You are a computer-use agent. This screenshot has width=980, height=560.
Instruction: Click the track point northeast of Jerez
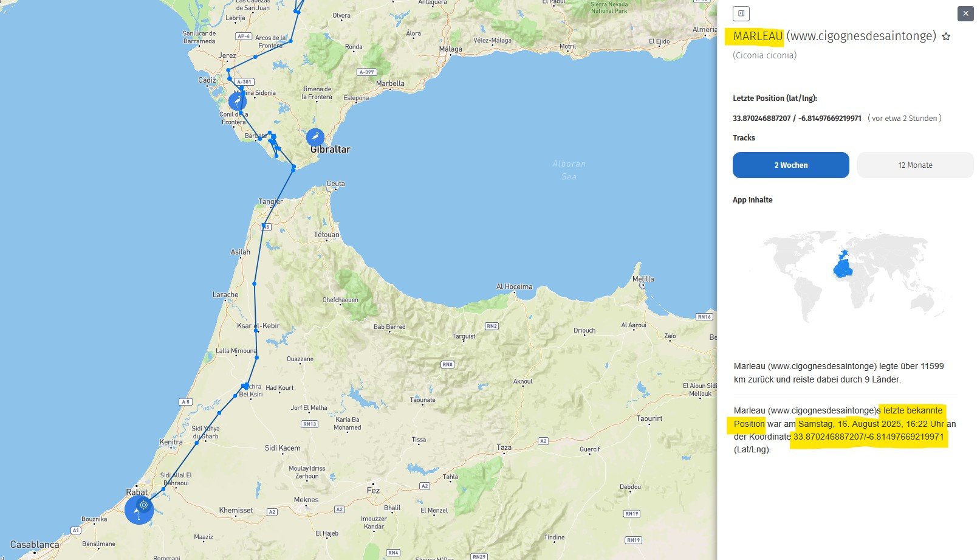click(255, 57)
